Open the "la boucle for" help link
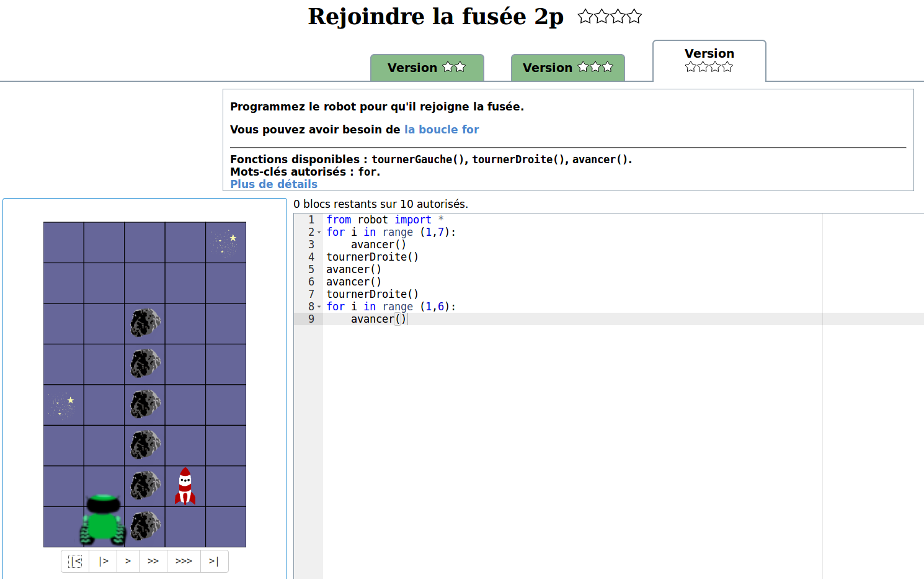This screenshot has width=924, height=579. click(442, 130)
